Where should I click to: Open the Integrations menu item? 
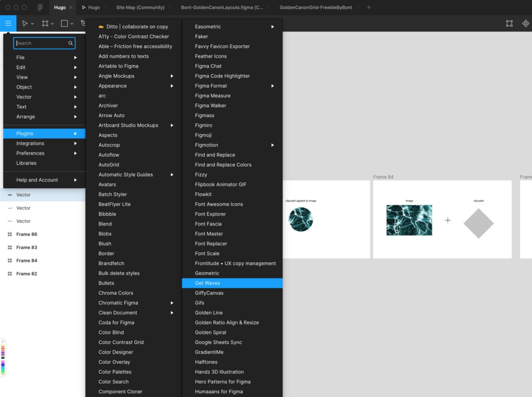pyautogui.click(x=44, y=143)
